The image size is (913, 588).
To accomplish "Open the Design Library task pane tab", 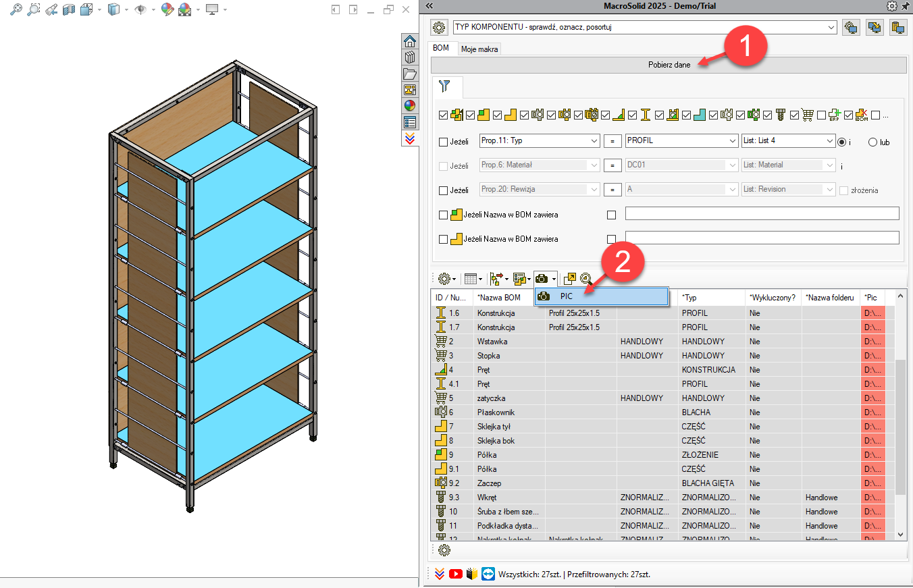I will 410,58.
